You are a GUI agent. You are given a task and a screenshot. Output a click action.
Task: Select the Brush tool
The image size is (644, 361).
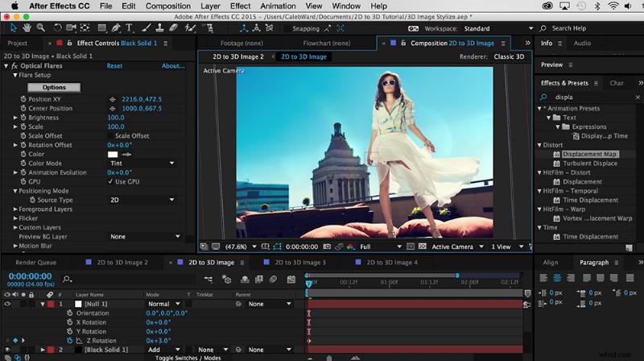click(x=147, y=28)
